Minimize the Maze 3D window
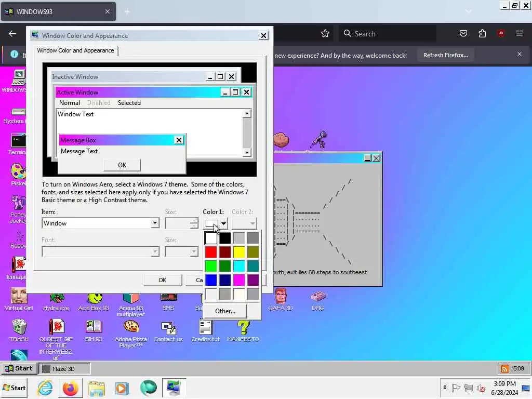Viewport: 532px width, 399px height. (x=367, y=158)
